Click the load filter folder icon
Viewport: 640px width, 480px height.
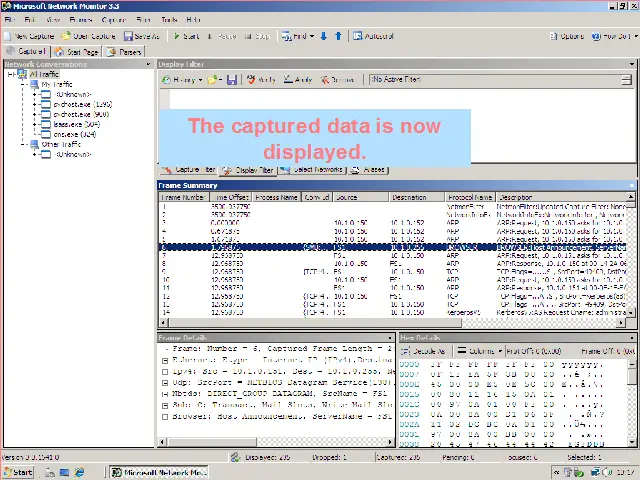click(x=213, y=80)
